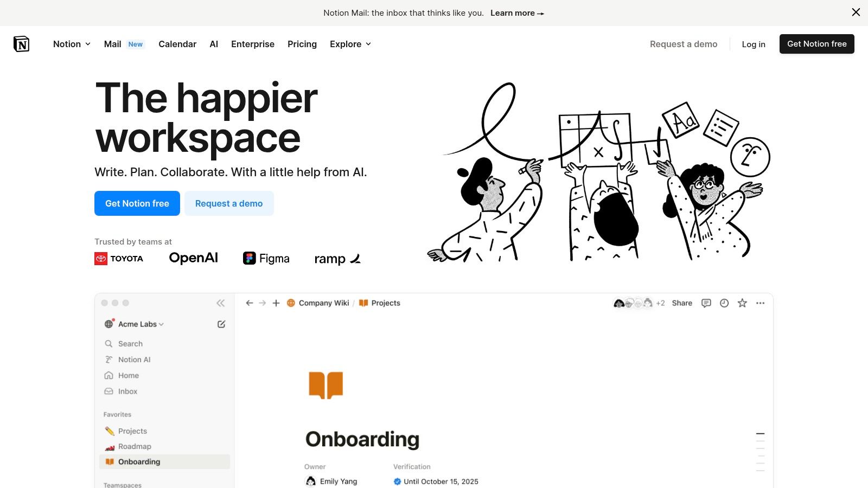Open Projects breadcrumb
The image size is (868, 488).
pos(380,303)
